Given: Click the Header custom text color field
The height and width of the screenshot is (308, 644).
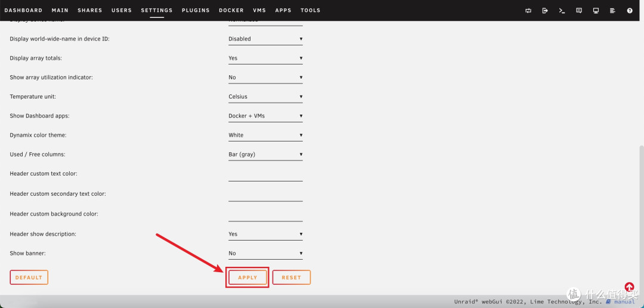Looking at the screenshot, I should click(265, 175).
